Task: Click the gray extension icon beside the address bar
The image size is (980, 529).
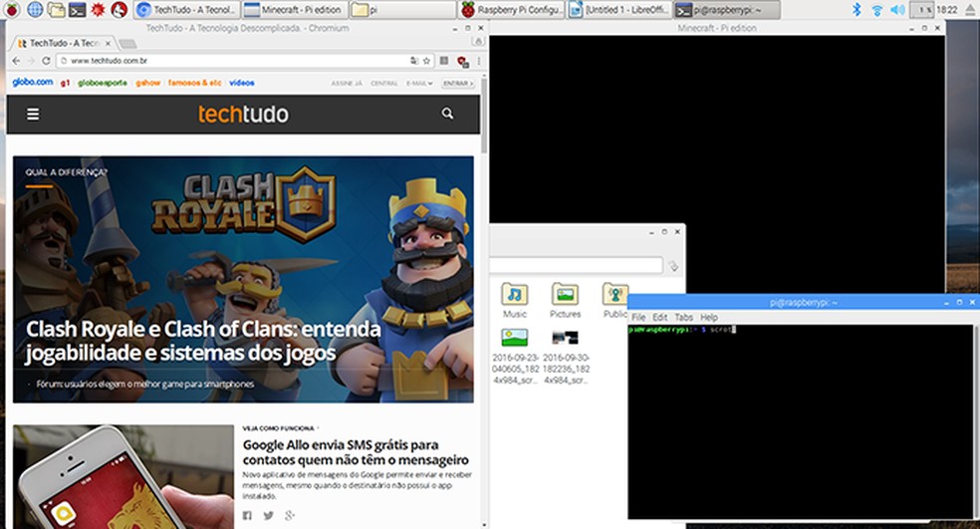Action: [x=444, y=61]
